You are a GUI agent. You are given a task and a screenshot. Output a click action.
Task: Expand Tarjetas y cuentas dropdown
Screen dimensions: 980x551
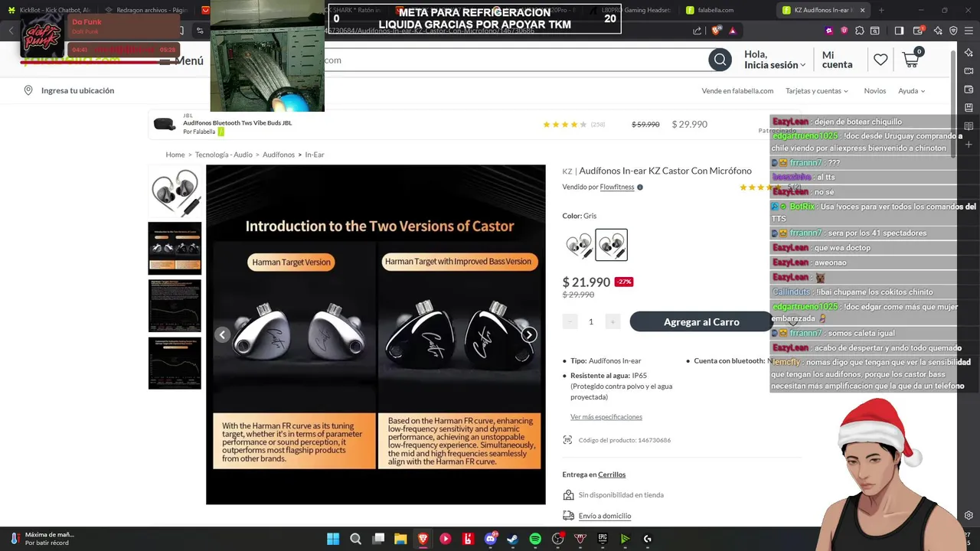817,90
